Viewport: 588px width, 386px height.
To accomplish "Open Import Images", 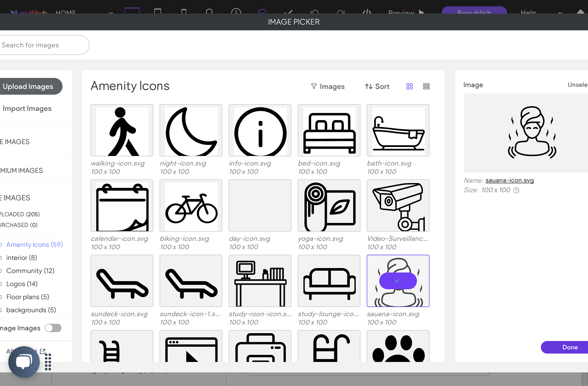I will coord(27,108).
